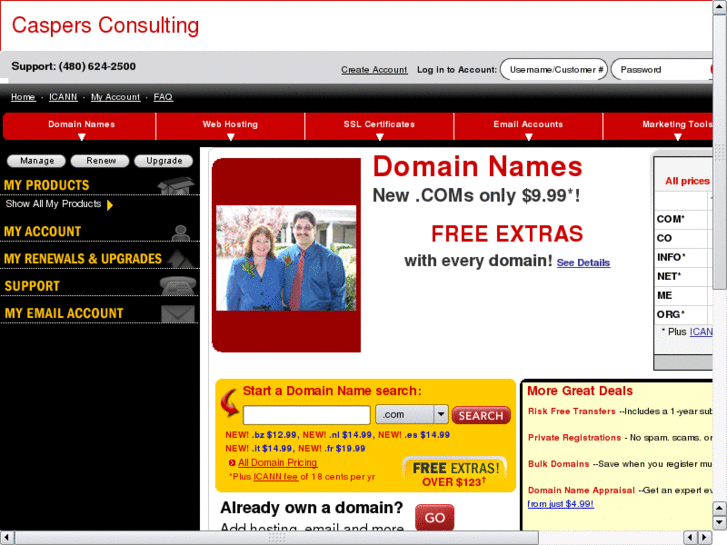Click the ME row in price table
The height and width of the screenshot is (545, 727).
(683, 295)
